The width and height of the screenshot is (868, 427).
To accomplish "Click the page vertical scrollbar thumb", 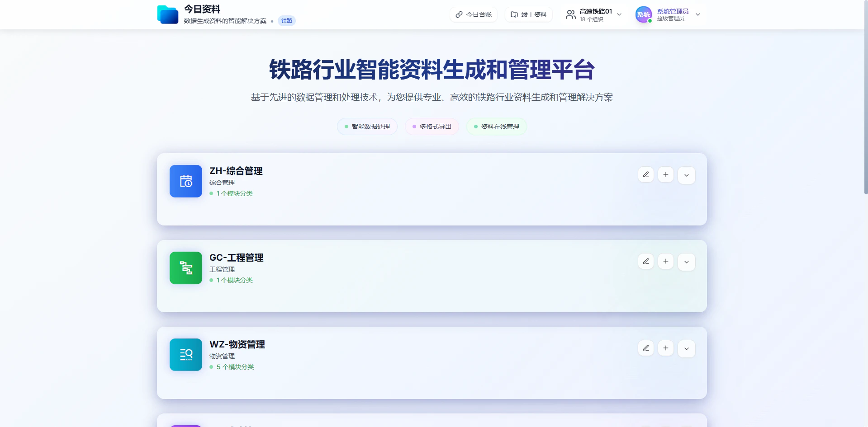I will coord(866,97).
